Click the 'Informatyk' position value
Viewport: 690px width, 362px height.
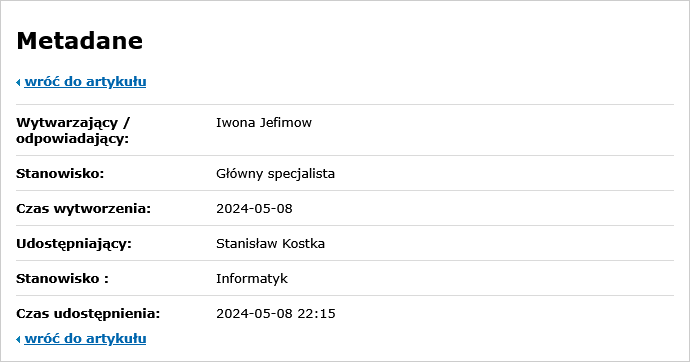[252, 279]
